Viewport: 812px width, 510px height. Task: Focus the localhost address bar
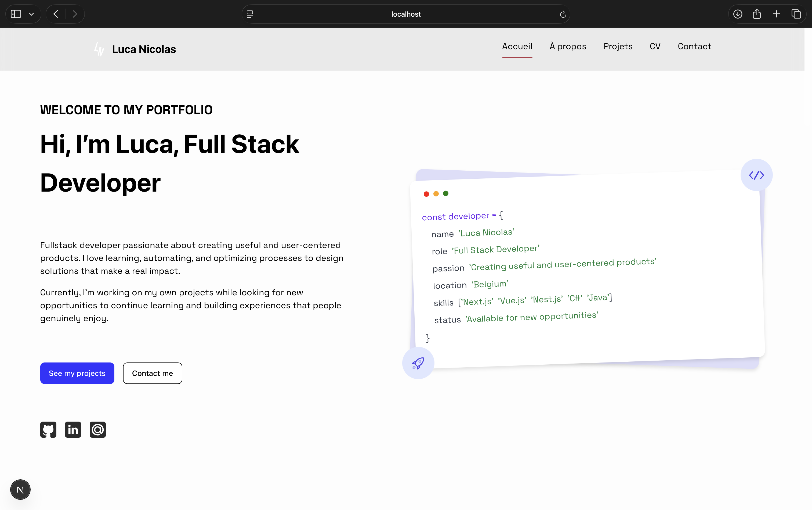point(406,14)
